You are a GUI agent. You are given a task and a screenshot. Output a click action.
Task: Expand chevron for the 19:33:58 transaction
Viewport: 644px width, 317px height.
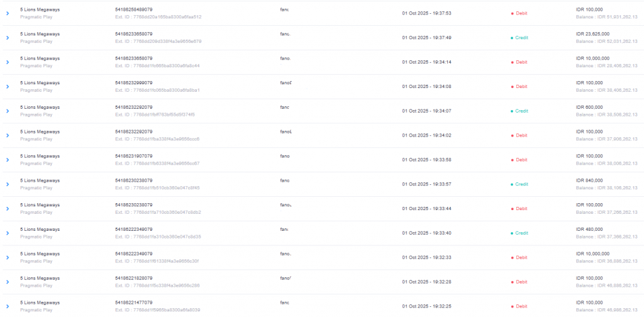point(8,160)
